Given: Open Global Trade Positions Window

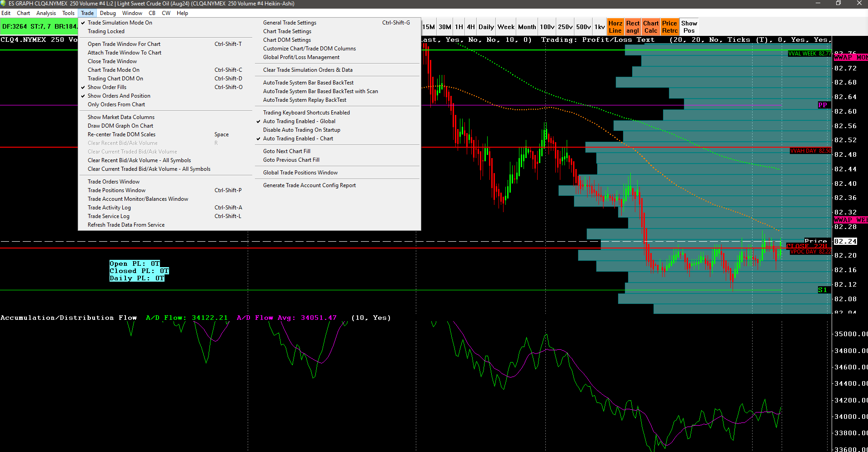Looking at the screenshot, I should coord(337,173).
